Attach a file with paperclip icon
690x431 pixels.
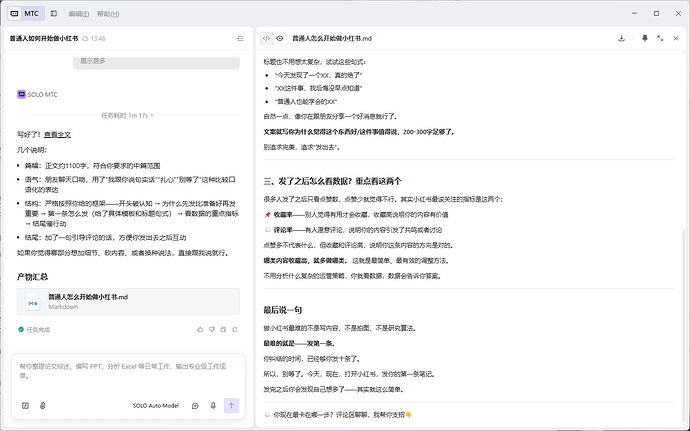click(43, 405)
